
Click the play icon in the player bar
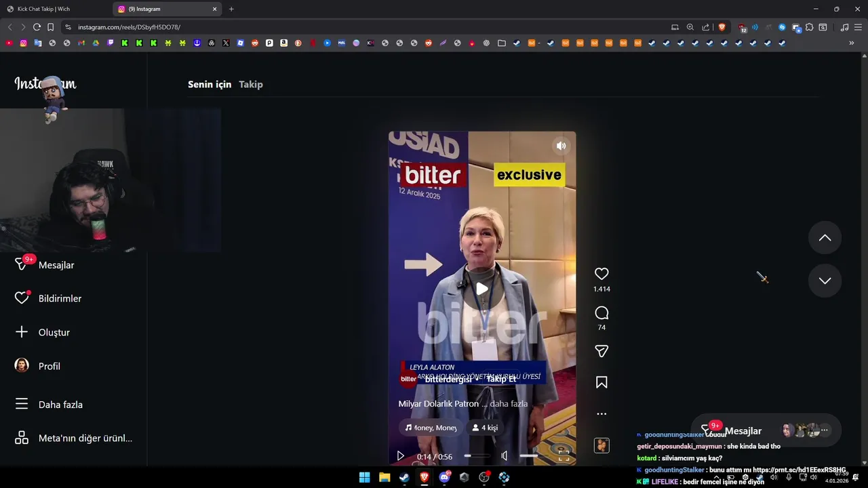(x=400, y=456)
